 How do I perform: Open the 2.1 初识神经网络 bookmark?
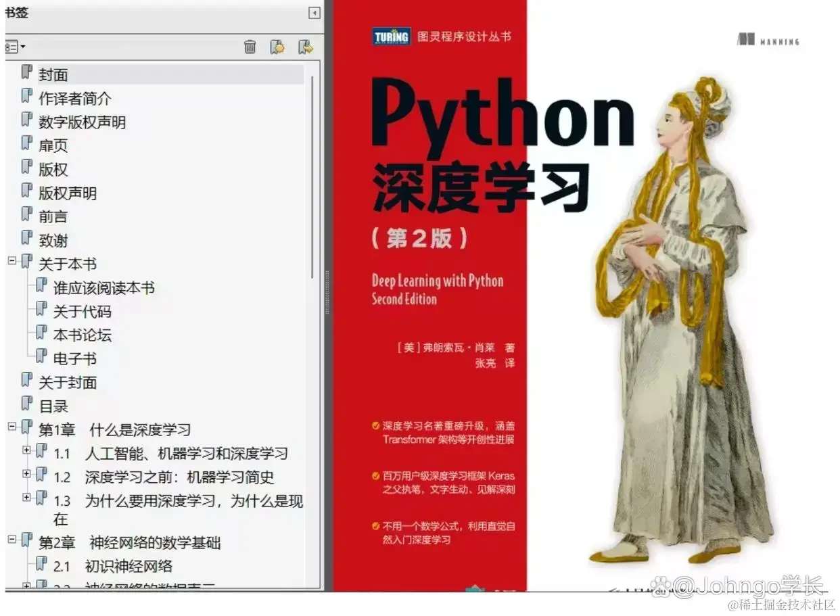pos(113,567)
